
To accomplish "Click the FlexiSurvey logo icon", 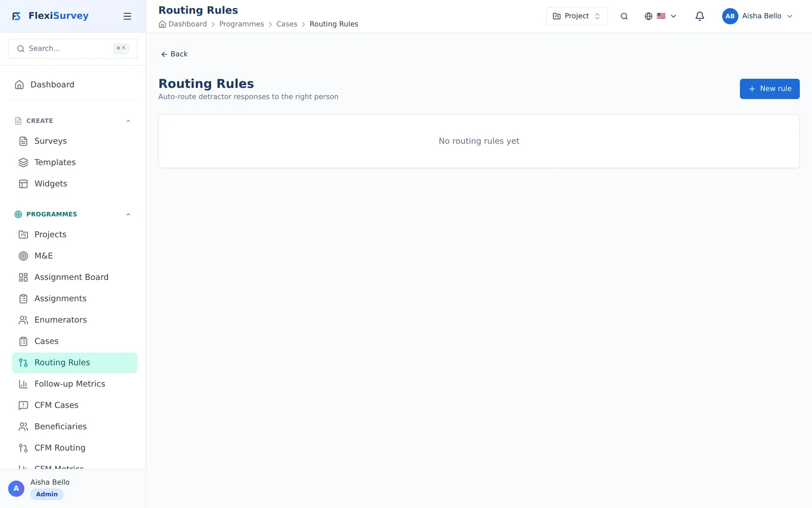I will coord(17,16).
